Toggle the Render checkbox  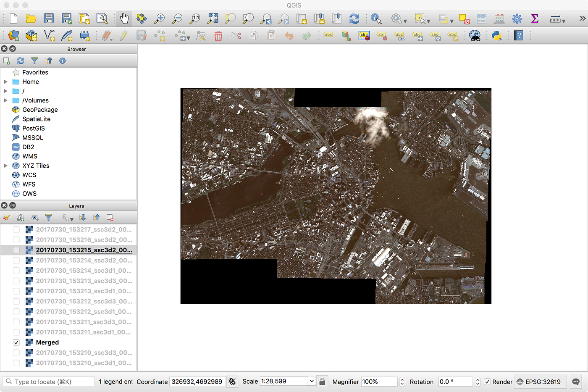[487, 381]
